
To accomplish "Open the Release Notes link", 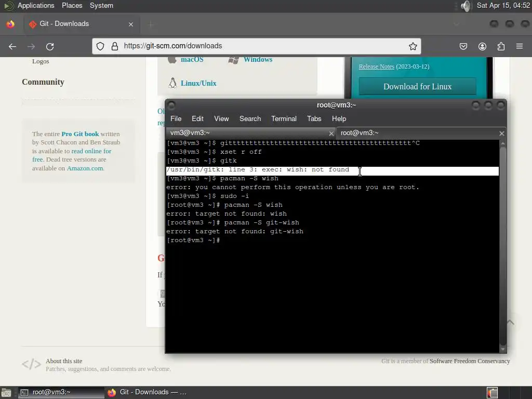I will click(x=376, y=66).
